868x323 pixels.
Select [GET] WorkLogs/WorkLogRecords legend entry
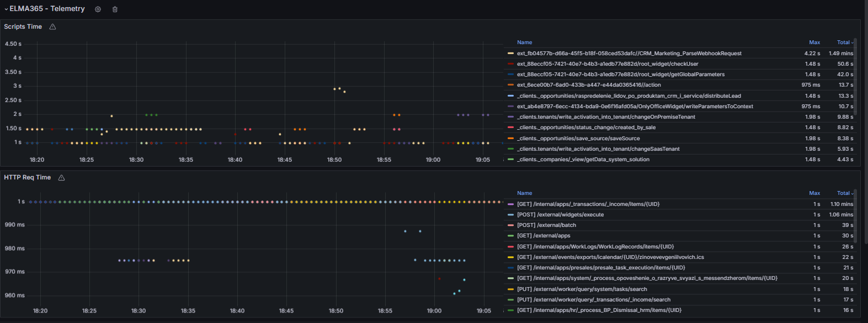click(x=595, y=247)
